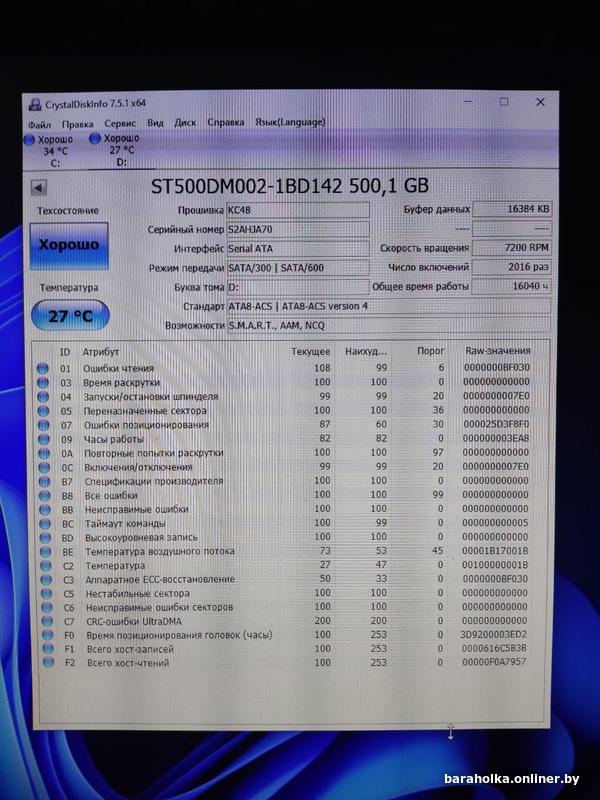Screen dimensions: 600x800
Task: Click the status dot for Высокоуровневая запись
Action: [x=46, y=538]
